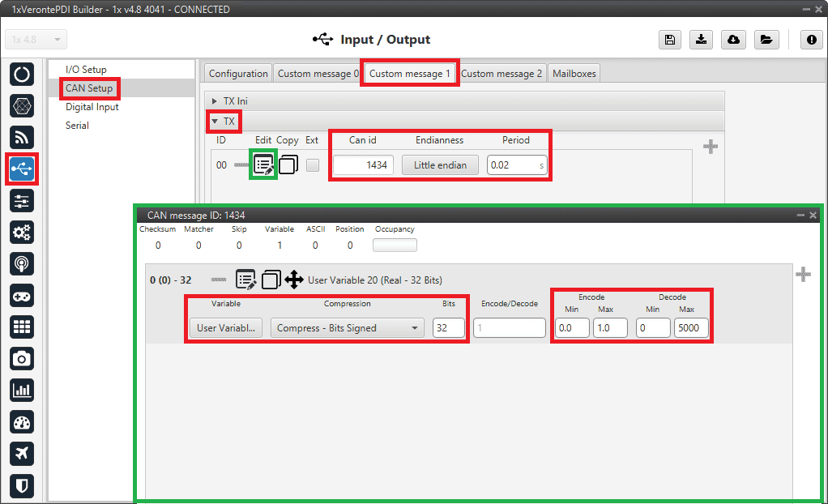Click the Can id input field

[x=362, y=165]
